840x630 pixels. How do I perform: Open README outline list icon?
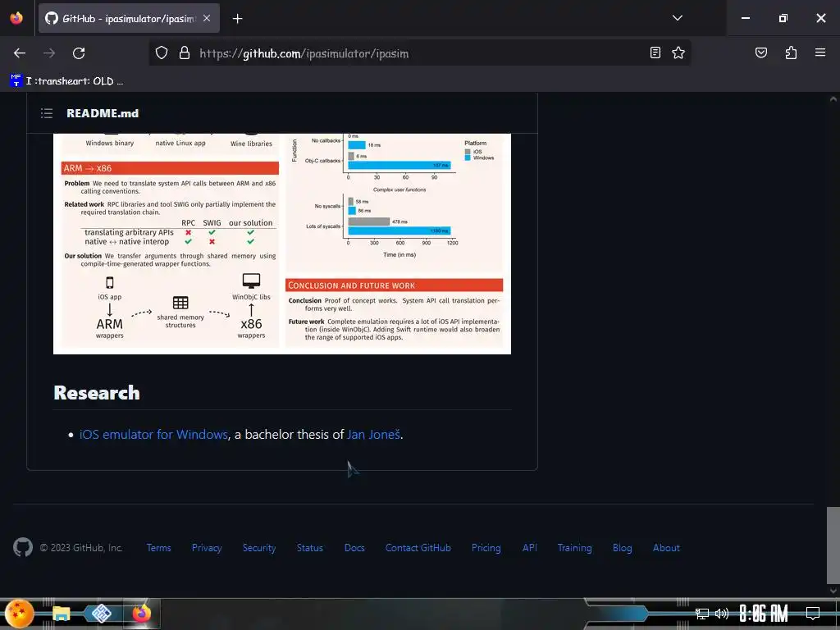click(47, 113)
